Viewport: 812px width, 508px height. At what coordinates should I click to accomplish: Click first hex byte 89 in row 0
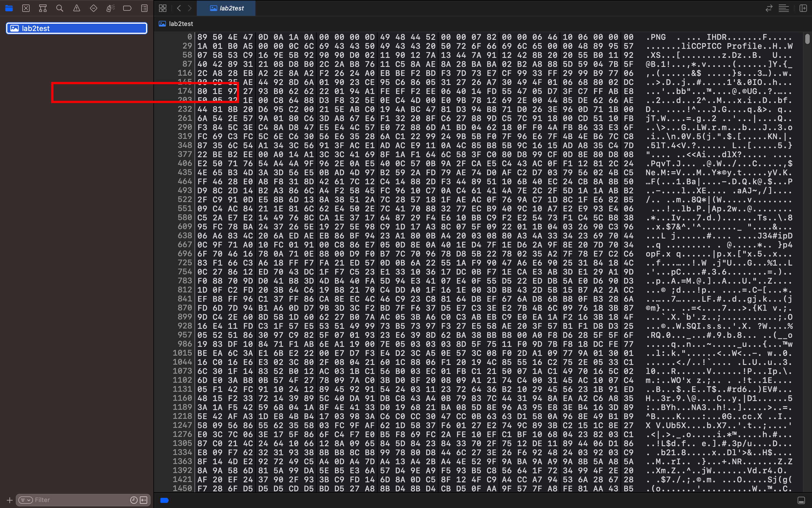202,37
